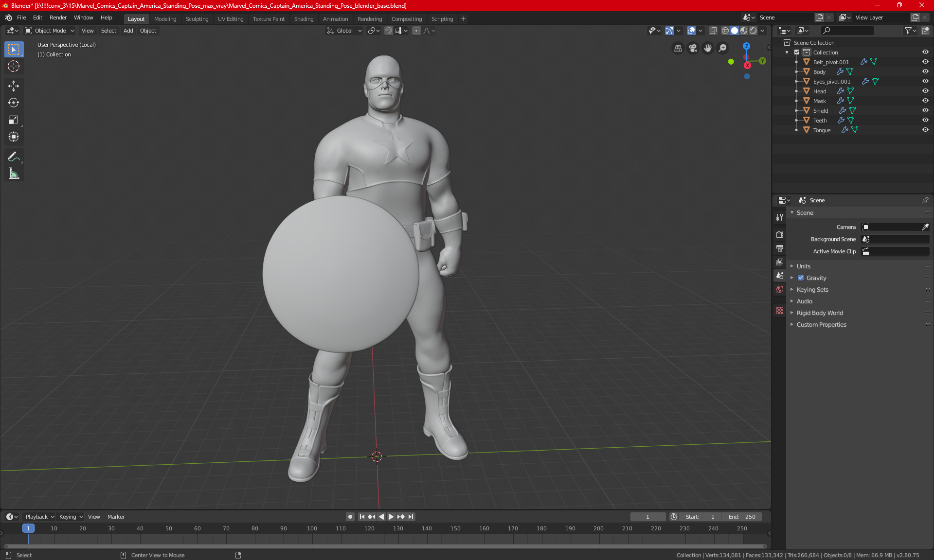The width and height of the screenshot is (934, 560).
Task: Hide the Shield object
Action: pos(925,110)
